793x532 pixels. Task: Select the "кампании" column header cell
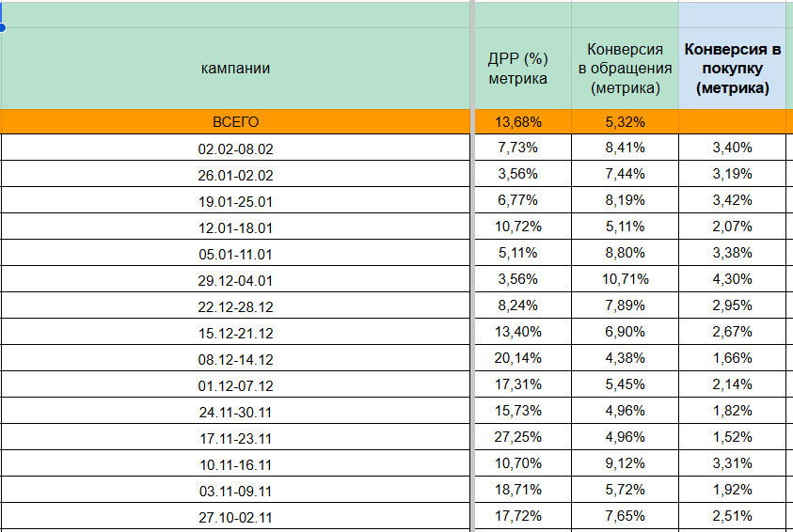coord(235,68)
